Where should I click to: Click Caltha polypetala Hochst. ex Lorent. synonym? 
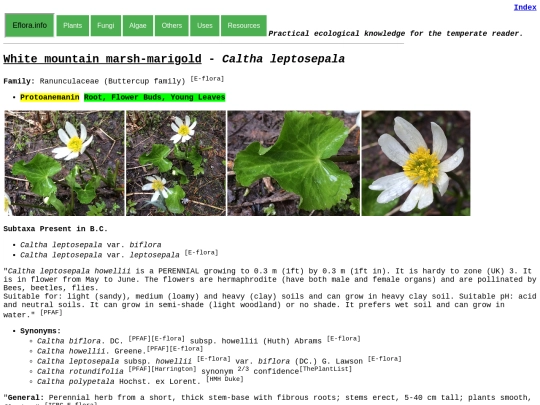[x=118, y=382]
